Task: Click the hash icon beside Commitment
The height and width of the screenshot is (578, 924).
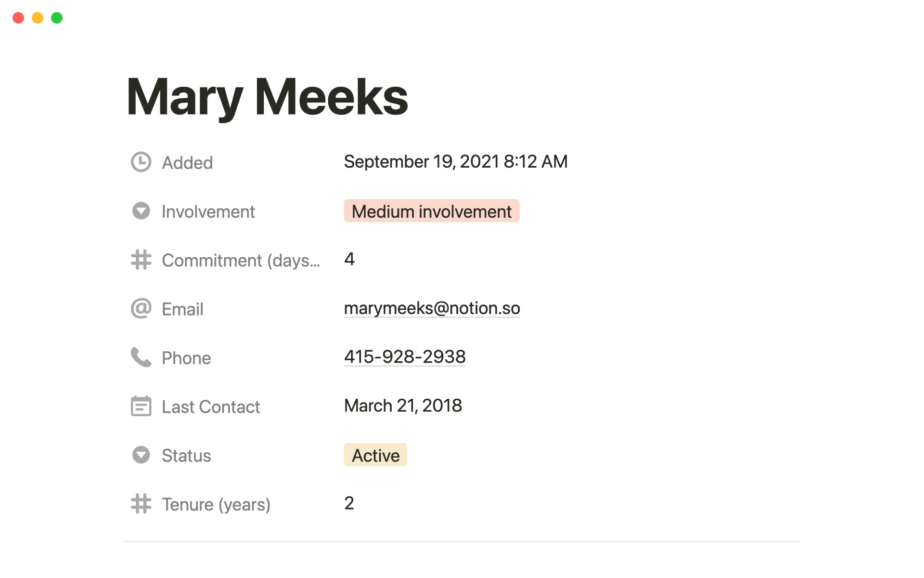Action: tap(141, 260)
